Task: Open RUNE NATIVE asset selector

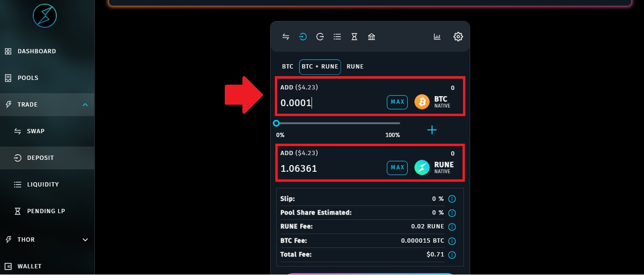Action: 434,167
